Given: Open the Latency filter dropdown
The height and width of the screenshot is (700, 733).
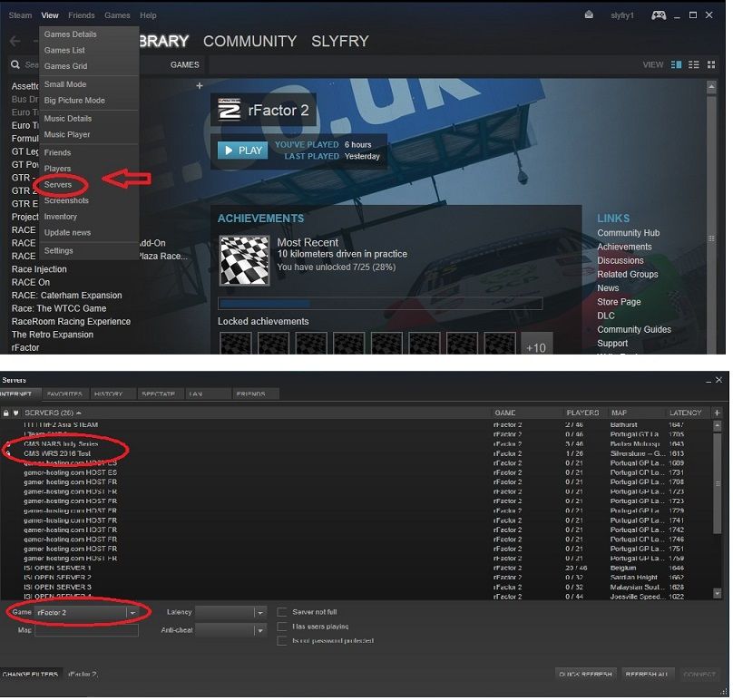Looking at the screenshot, I should 231,612.
